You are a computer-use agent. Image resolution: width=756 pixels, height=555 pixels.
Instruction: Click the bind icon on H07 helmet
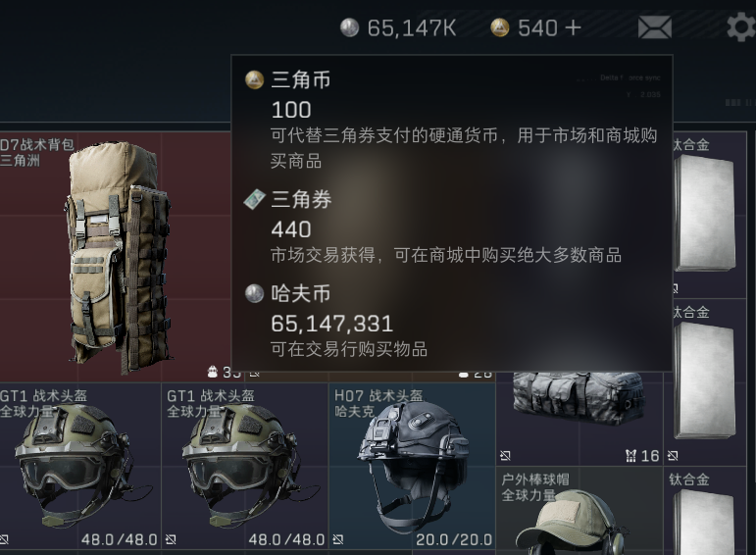pyautogui.click(x=338, y=539)
